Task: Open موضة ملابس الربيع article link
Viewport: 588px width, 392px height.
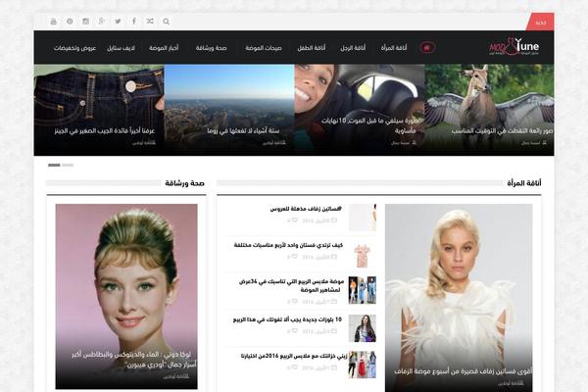Action: pos(291,285)
